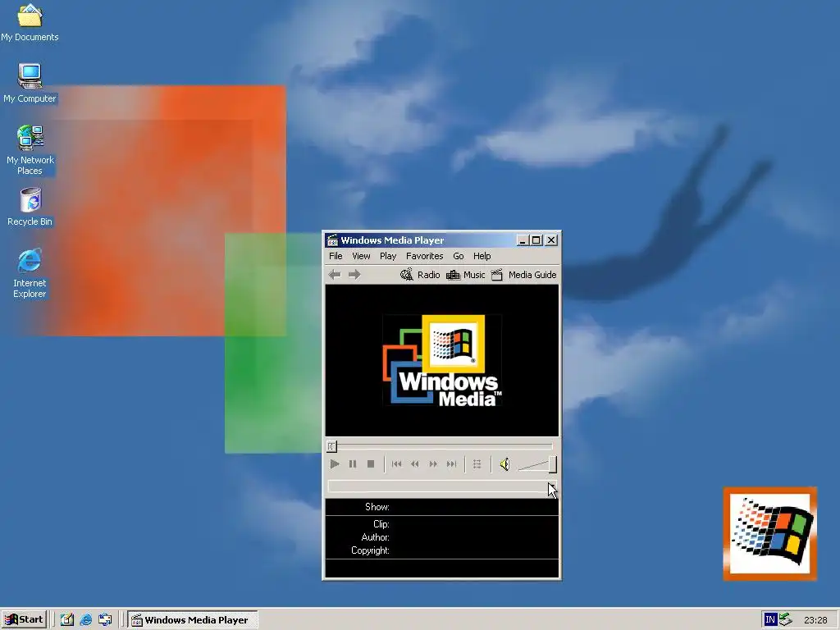Open the Music toolbar button
840x630 pixels.
click(x=466, y=275)
